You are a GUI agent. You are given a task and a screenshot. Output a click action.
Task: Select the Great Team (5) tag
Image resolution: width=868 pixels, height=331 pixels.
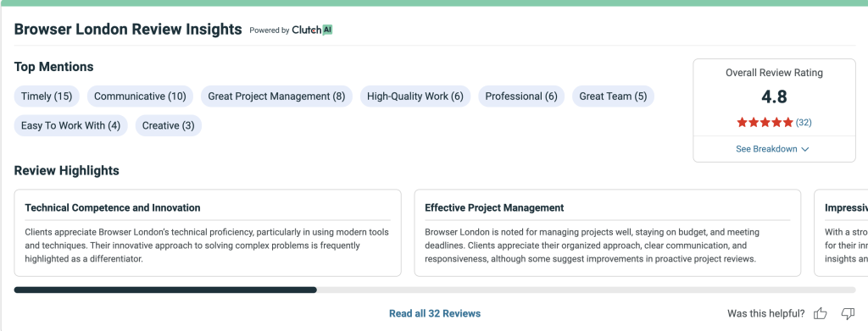pyautogui.click(x=613, y=97)
